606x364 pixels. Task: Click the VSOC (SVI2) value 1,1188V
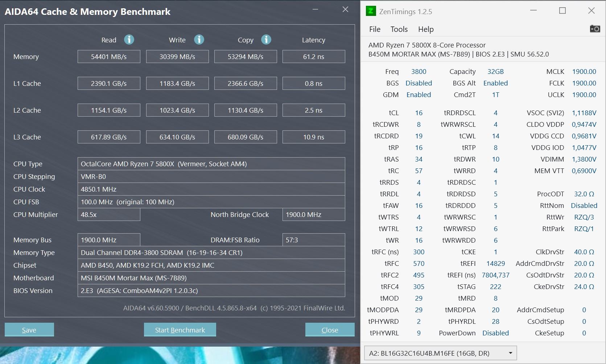coord(584,113)
